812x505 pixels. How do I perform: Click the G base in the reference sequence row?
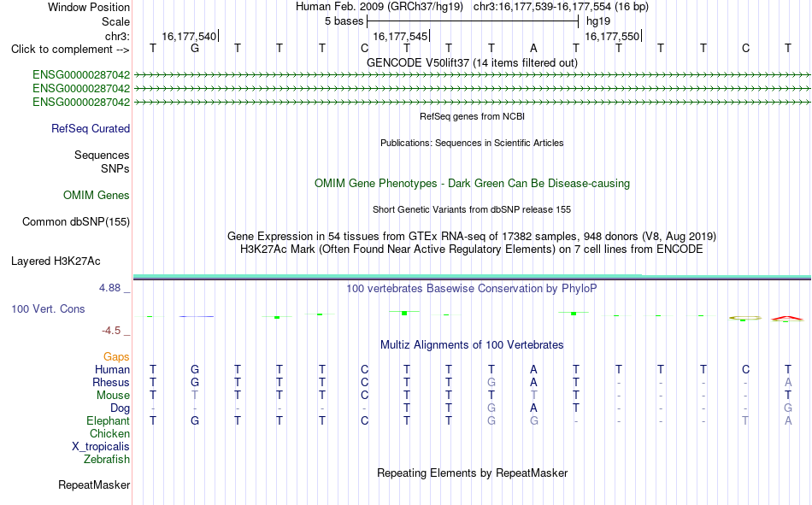coord(195,48)
